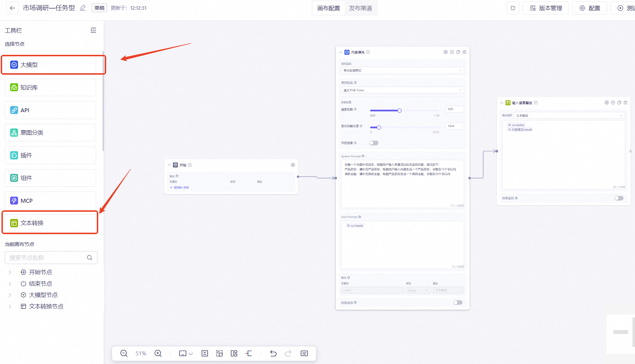Run the 输入信息整合 node
Viewport: 635px width, 364px height.
point(613,103)
